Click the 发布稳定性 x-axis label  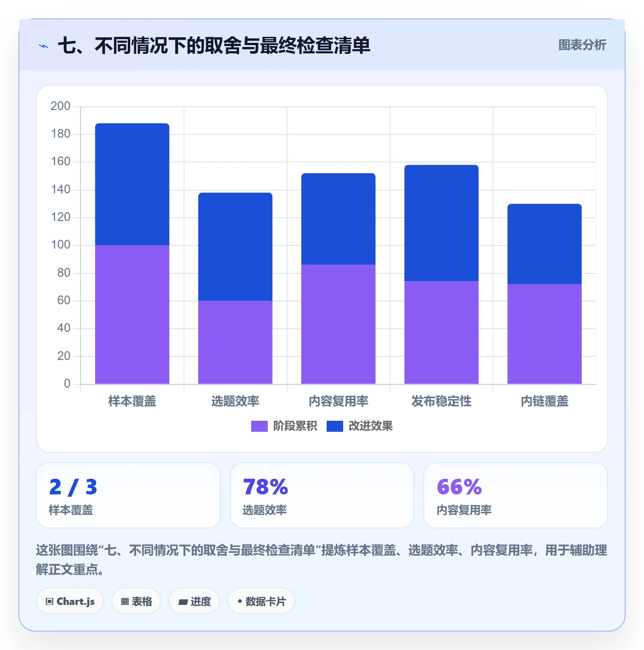tap(441, 401)
